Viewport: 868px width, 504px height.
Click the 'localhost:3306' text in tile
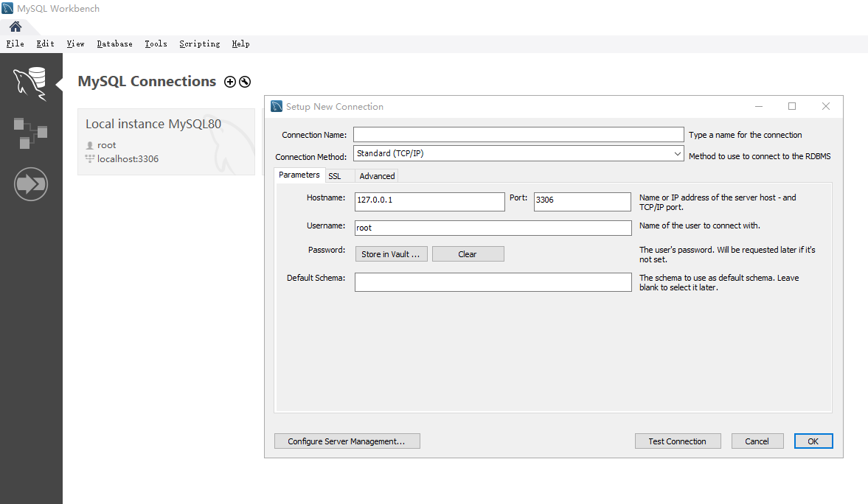(128, 158)
